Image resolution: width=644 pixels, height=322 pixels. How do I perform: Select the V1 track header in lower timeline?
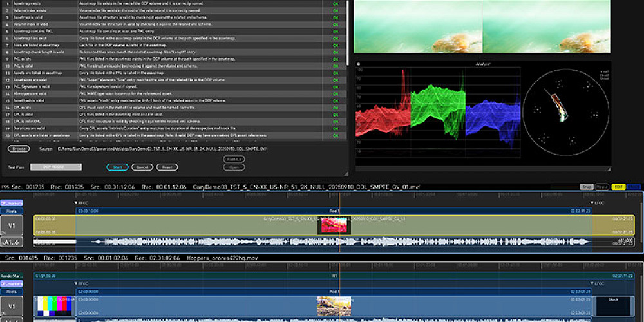[x=12, y=305]
